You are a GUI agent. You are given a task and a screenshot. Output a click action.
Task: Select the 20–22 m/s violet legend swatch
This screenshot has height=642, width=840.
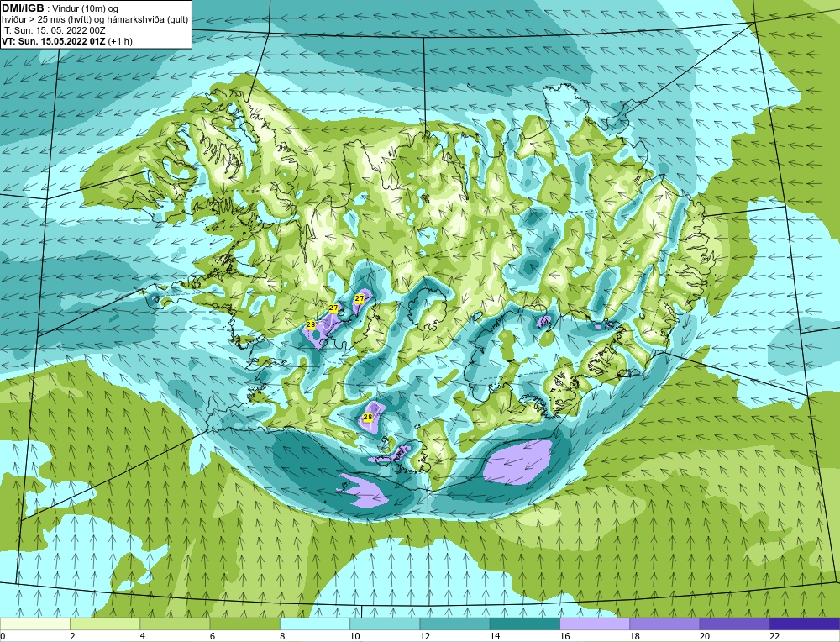coord(734,624)
